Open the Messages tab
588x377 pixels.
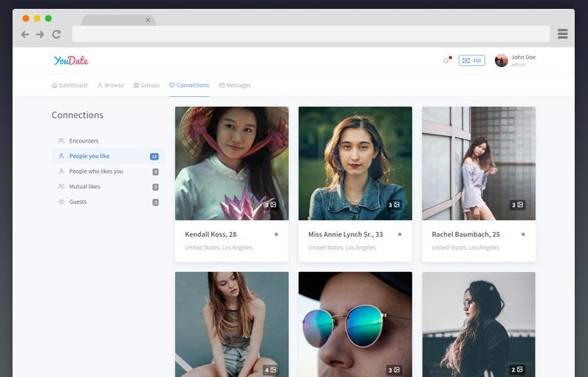click(235, 85)
